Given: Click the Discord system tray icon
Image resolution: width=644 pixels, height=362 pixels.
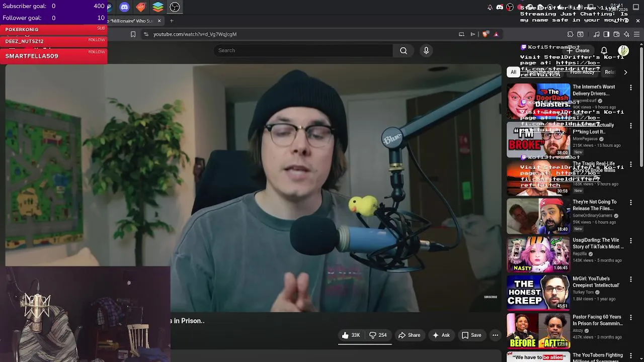Looking at the screenshot, I should pos(500,7).
